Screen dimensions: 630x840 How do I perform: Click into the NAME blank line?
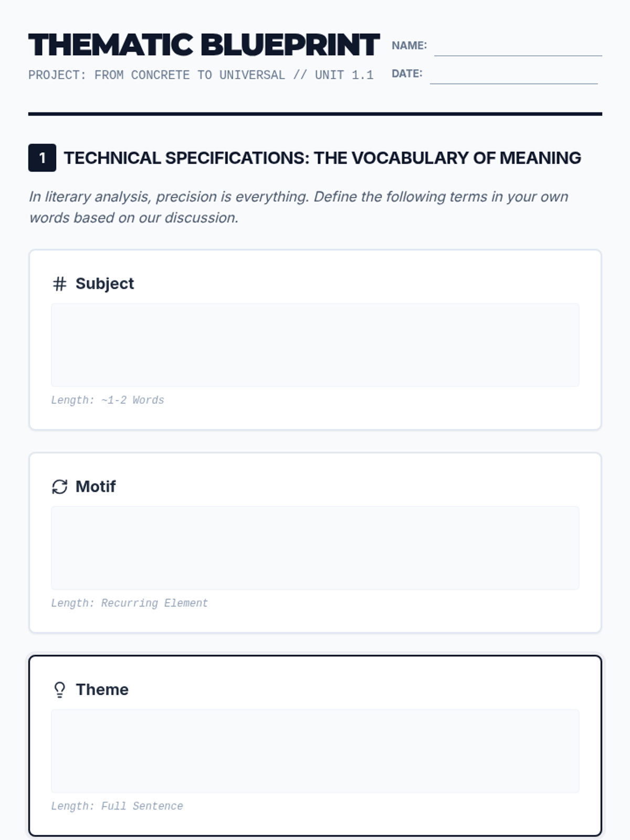[x=518, y=46]
